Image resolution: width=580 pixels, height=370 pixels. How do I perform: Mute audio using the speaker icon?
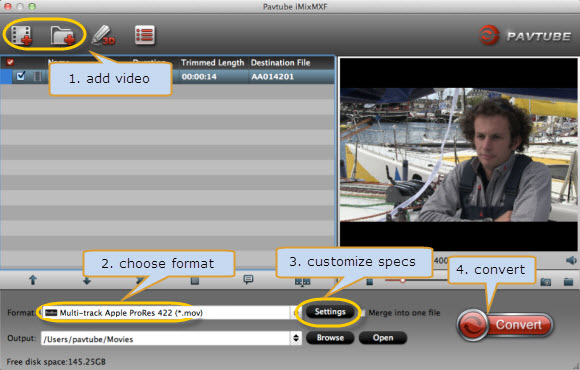coord(571,260)
